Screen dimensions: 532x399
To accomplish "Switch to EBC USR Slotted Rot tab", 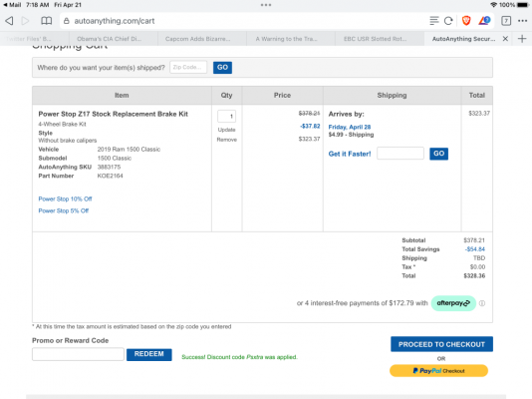I will click(375, 39).
